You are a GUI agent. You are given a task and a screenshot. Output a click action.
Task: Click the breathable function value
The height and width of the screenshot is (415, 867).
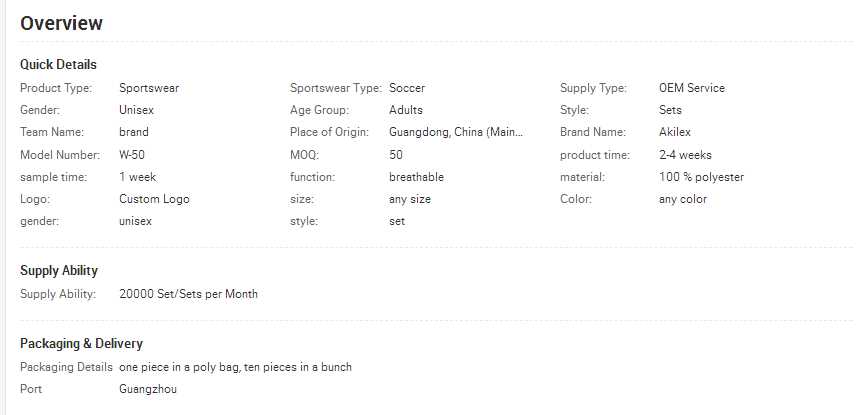pos(416,177)
